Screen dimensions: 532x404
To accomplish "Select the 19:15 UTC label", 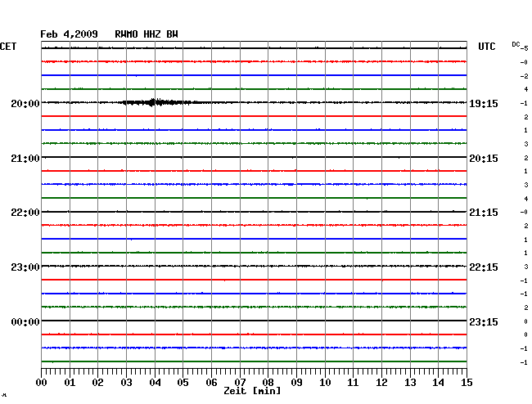I will pyautogui.click(x=484, y=103).
